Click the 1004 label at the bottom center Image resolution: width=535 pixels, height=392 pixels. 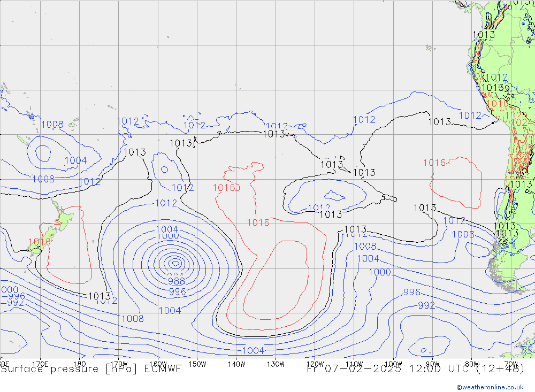[253, 350]
